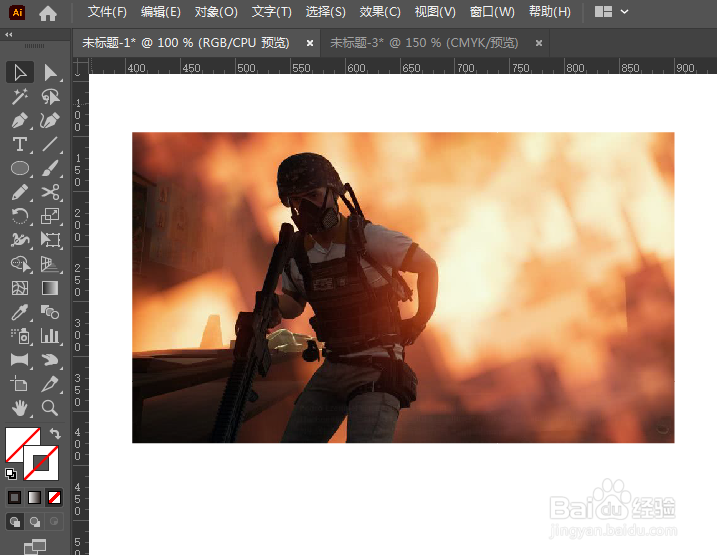The width and height of the screenshot is (717, 555).
Task: Enable Draw Behind mode
Action: 35,522
